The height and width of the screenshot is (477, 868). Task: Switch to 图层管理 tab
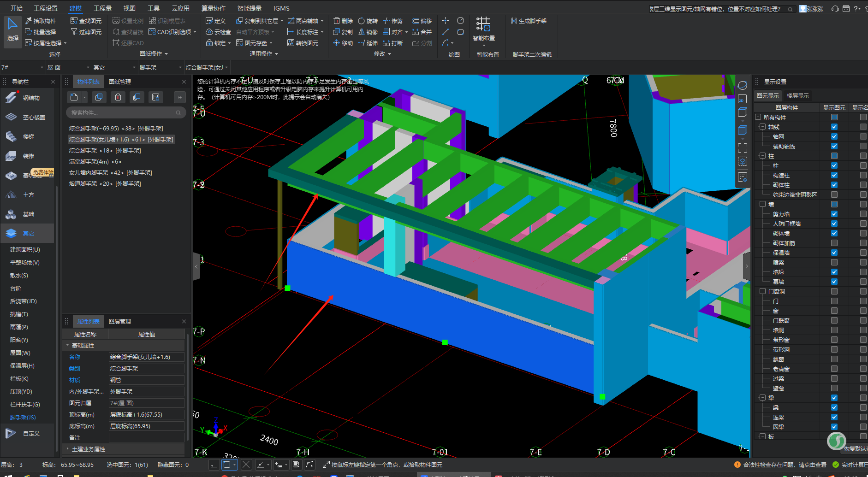click(120, 321)
